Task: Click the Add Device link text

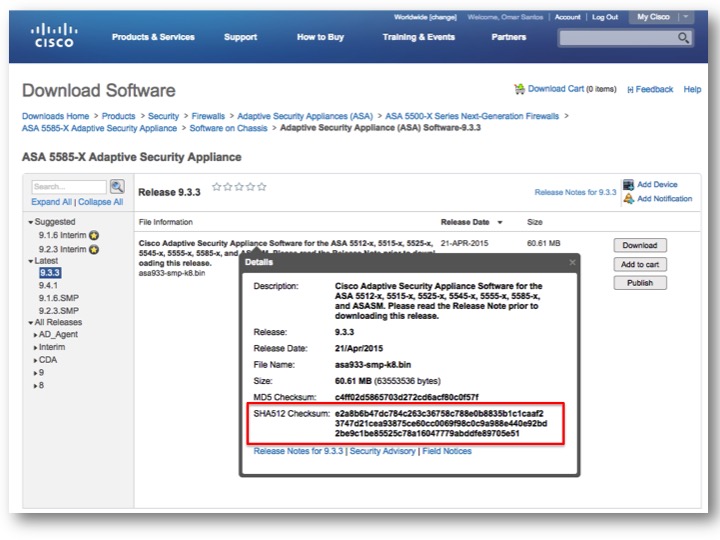Action: 657,185
